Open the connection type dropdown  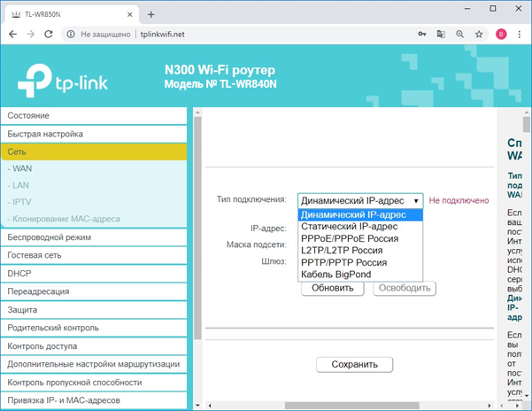[360, 201]
